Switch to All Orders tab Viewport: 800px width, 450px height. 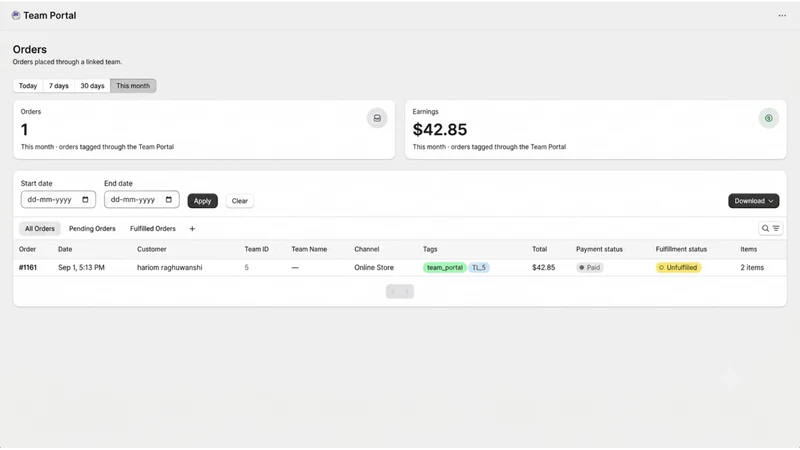pos(40,229)
